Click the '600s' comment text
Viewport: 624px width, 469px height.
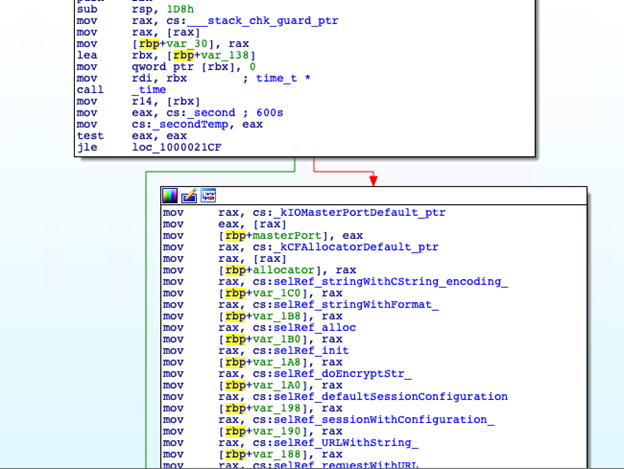point(270,113)
